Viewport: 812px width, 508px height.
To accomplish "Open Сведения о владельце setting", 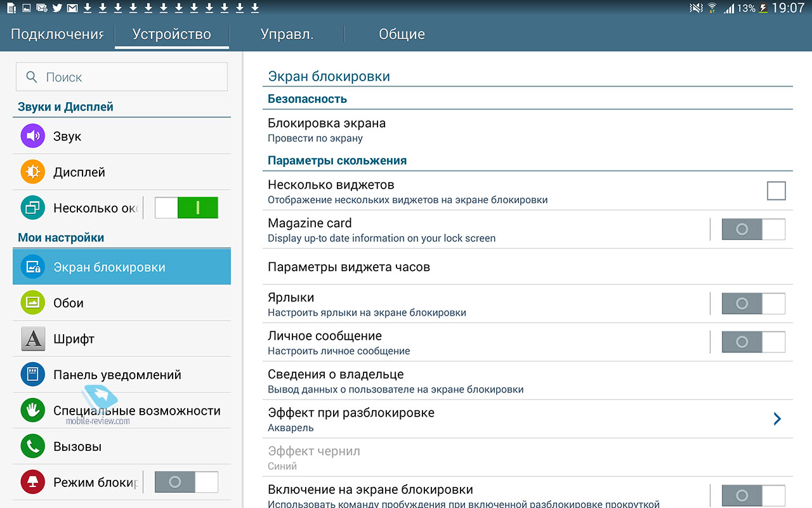I will [x=528, y=381].
